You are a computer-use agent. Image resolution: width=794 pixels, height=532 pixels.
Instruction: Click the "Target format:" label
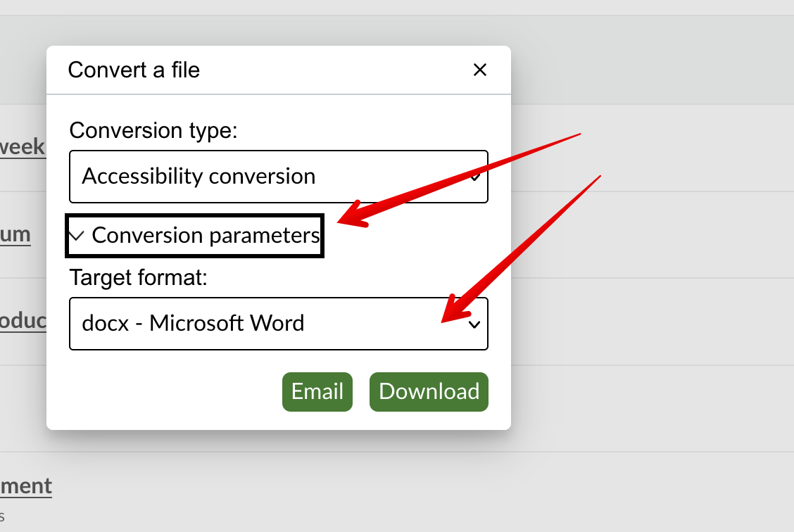point(139,278)
